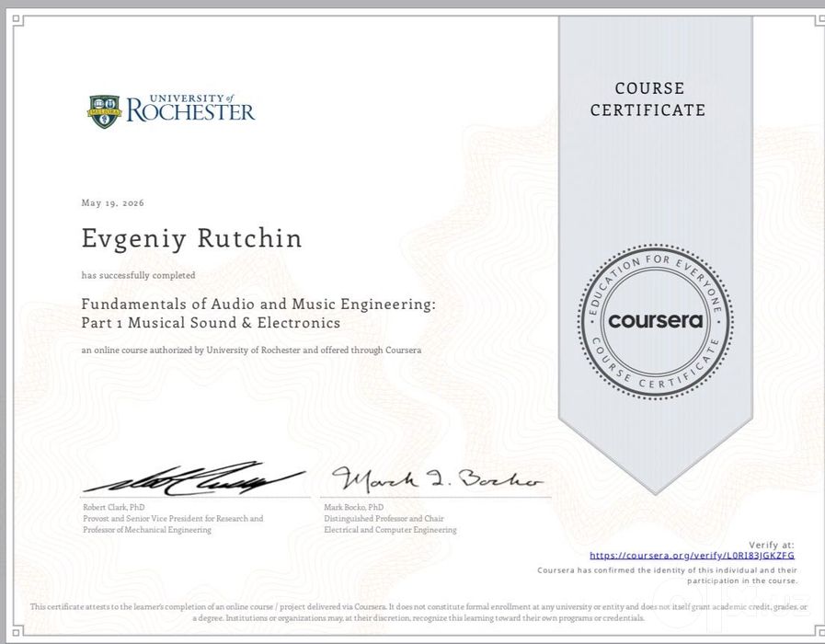Click "Provost and Senior Vice President for Research and"
The height and width of the screenshot is (644, 825).
click(x=173, y=518)
